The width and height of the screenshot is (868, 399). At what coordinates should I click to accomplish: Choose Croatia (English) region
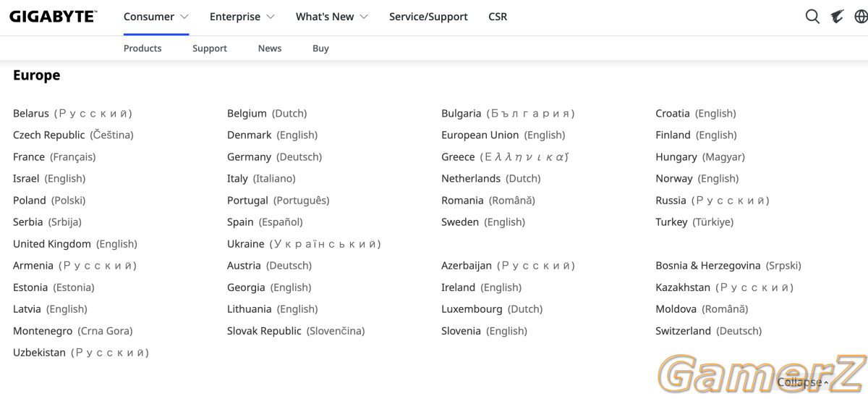coord(696,114)
